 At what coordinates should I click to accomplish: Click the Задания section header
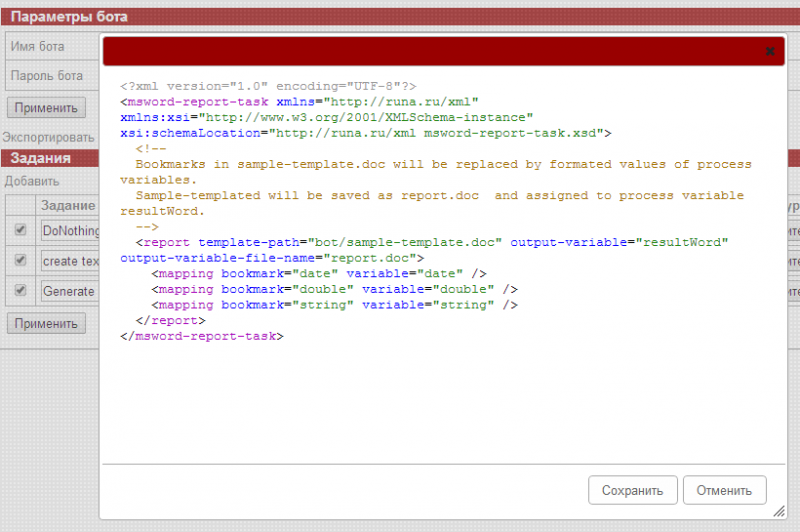pyautogui.click(x=40, y=158)
